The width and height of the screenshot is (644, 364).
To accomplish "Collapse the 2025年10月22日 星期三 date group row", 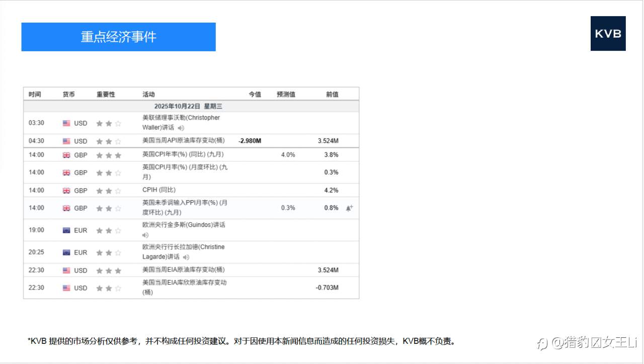I will pos(190,106).
